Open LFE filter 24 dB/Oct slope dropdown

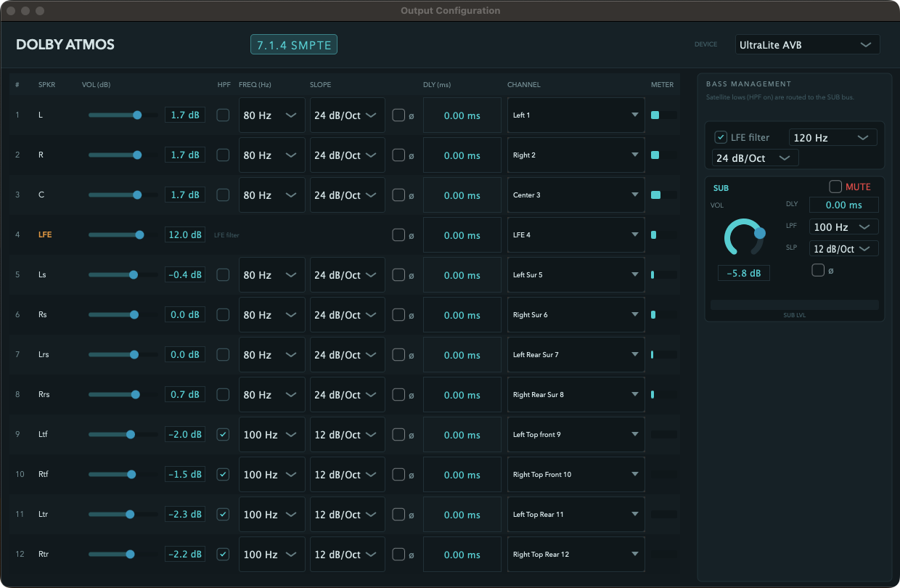755,158
